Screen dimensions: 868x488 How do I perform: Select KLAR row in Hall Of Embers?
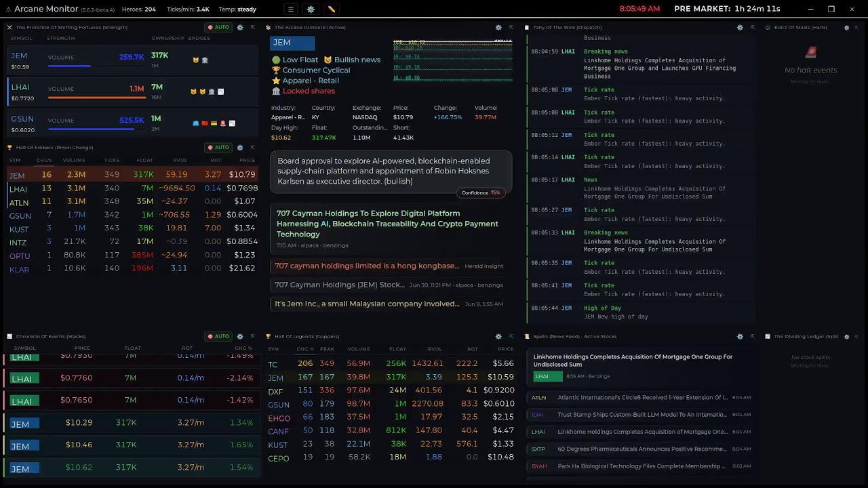[132, 268]
